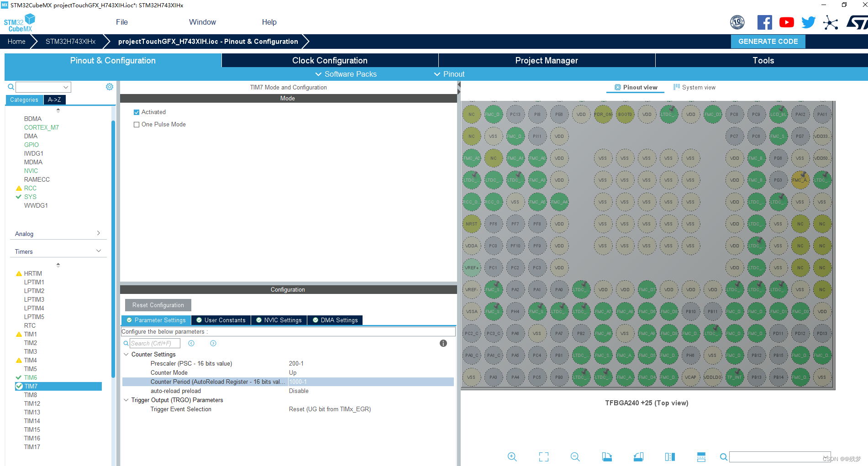Select RCC peripheral
This screenshot has height=466, width=868.
[30, 188]
